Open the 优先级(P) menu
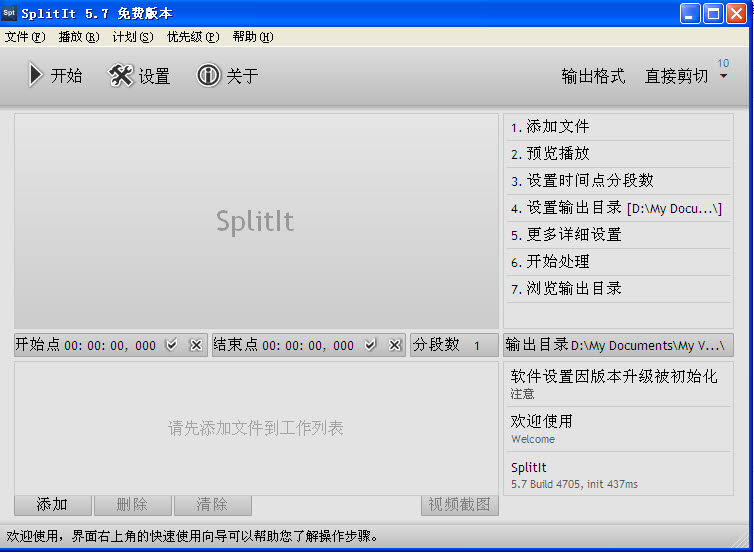754x553 pixels. point(193,37)
